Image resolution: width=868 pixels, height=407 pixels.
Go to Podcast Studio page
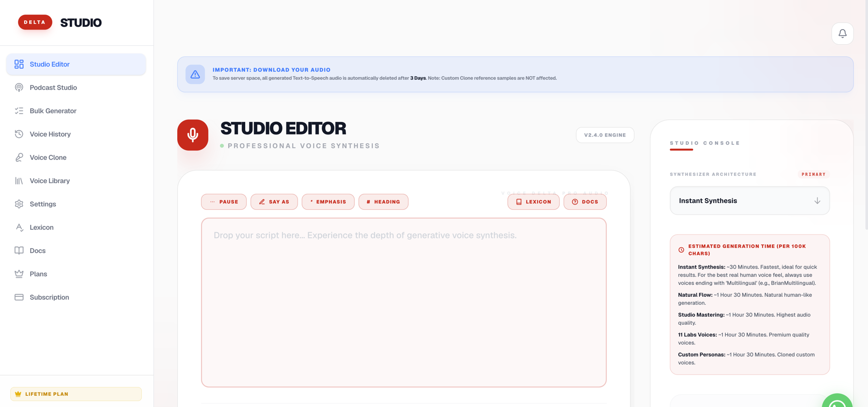(x=76, y=87)
